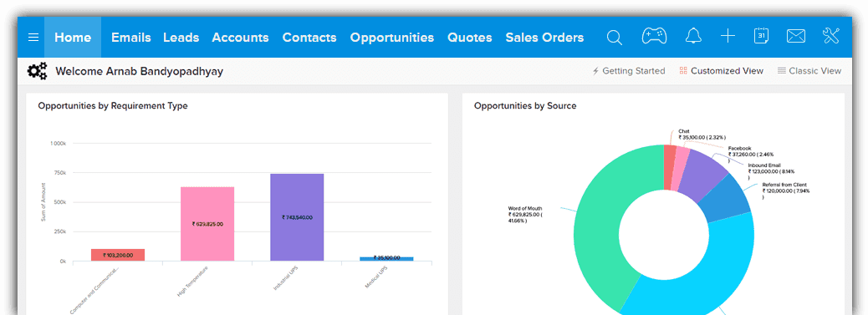This screenshot has height=315, width=868.
Task: Switch to Customized View
Action: pos(722,71)
